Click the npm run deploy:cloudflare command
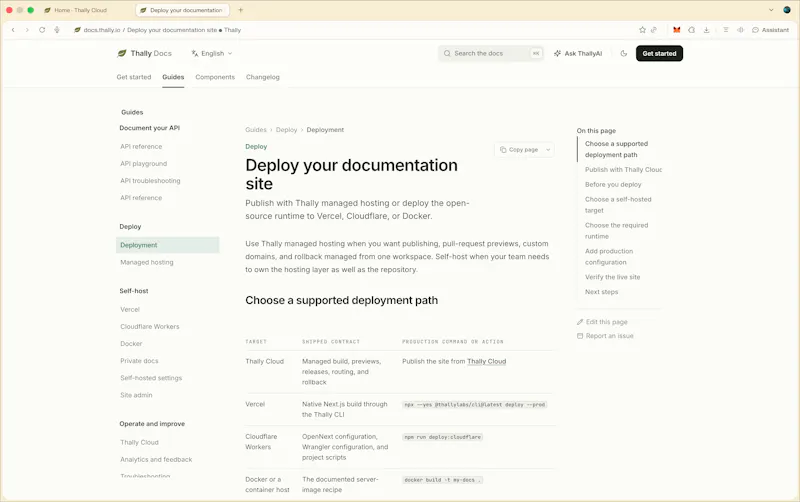This screenshot has height=502, width=800. (x=442, y=437)
